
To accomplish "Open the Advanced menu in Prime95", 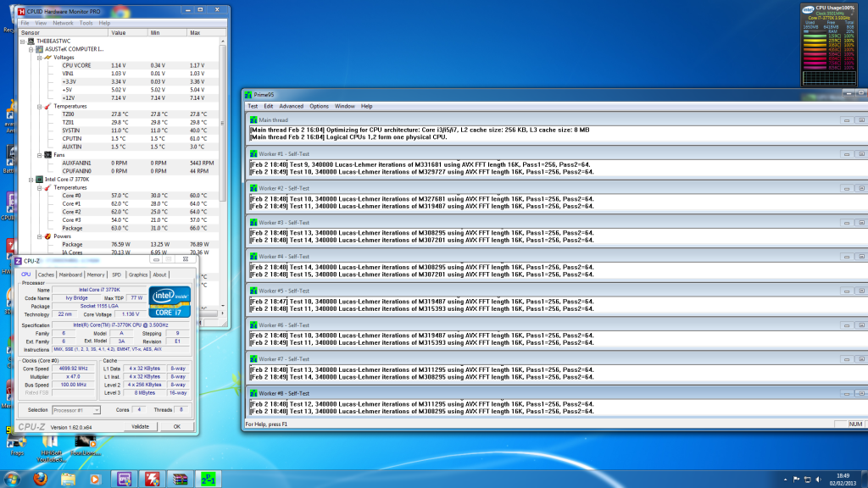I will 292,106.
